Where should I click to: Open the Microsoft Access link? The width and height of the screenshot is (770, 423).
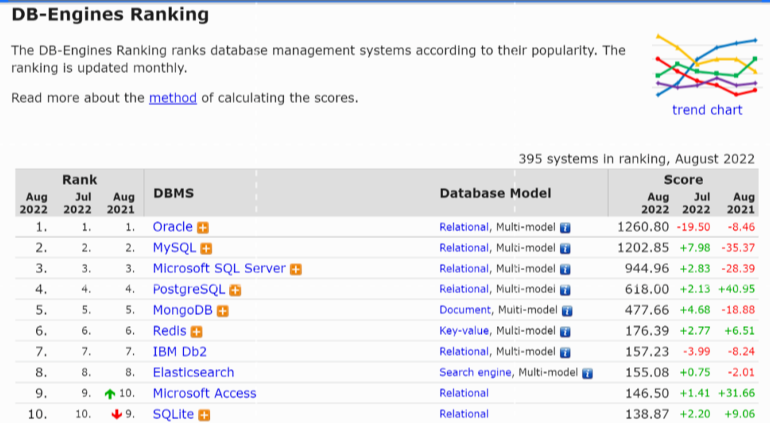[x=204, y=393]
